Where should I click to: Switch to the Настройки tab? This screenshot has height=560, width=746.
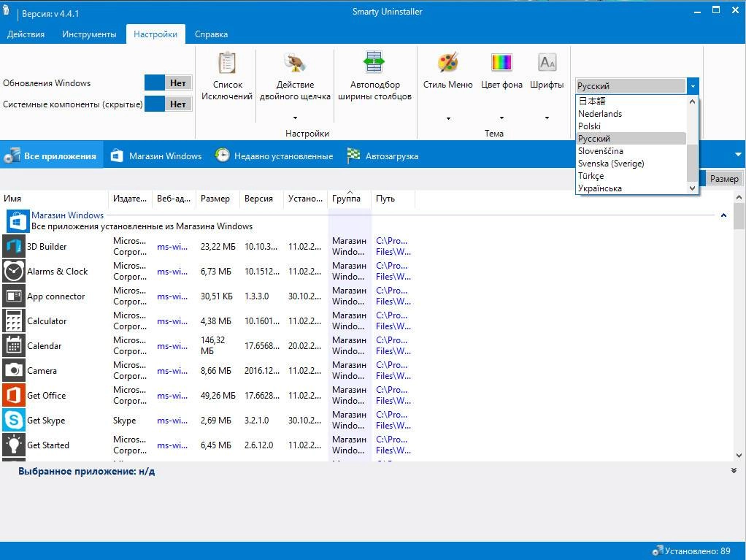tap(155, 34)
